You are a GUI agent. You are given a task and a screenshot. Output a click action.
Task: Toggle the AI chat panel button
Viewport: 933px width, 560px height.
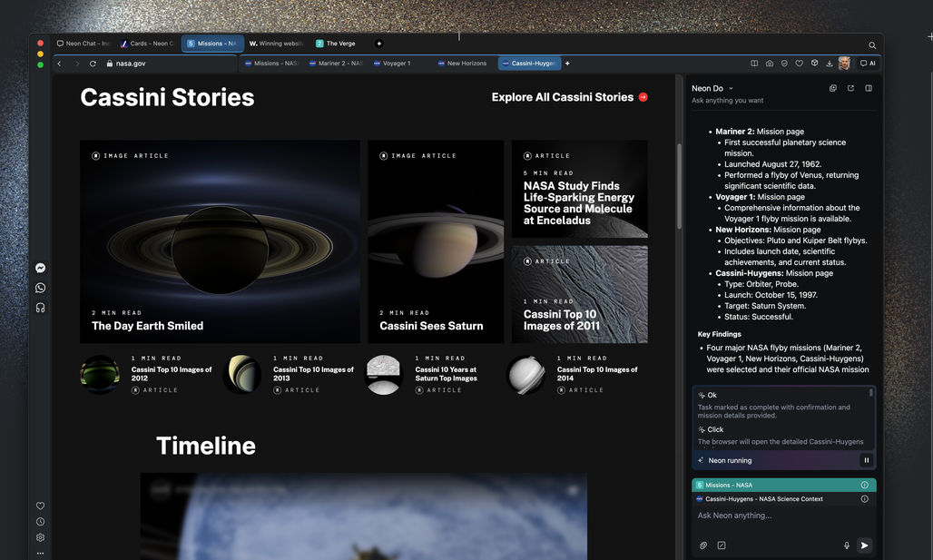[868, 64]
